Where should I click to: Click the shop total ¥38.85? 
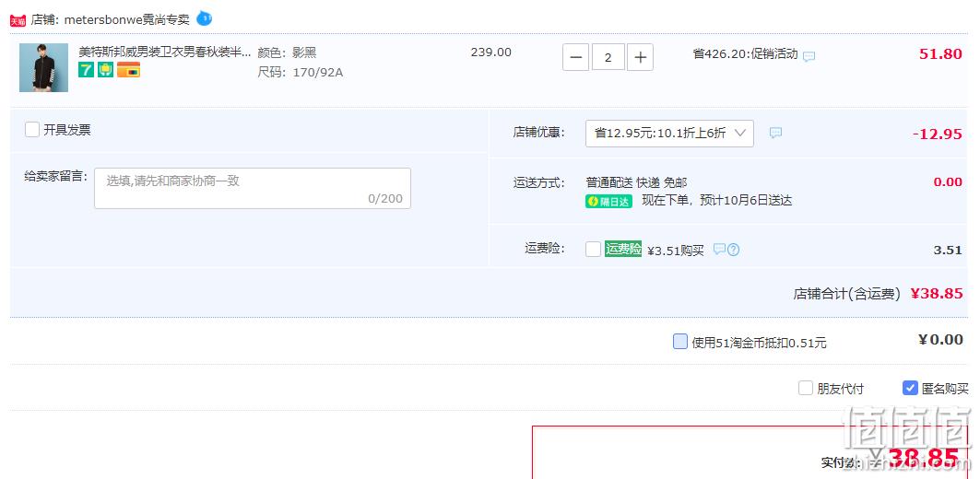(937, 294)
